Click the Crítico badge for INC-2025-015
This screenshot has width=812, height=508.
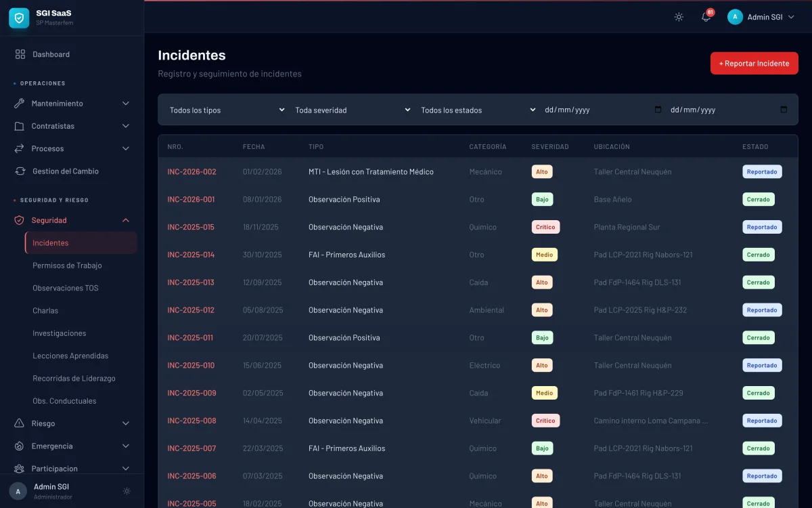pyautogui.click(x=545, y=227)
